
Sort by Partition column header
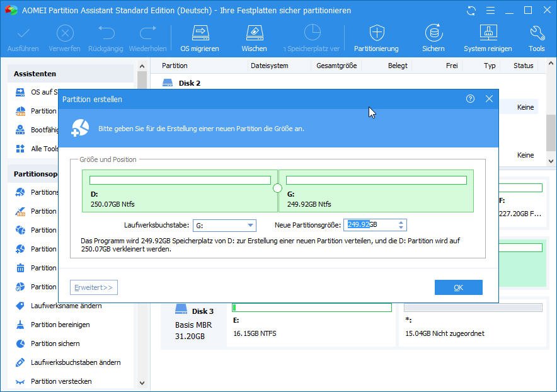(175, 66)
